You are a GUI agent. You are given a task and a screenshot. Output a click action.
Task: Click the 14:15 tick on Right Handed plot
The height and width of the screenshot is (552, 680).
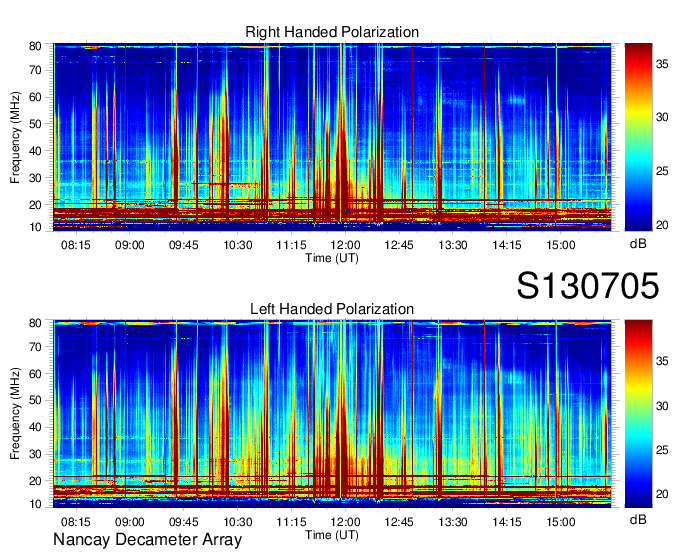(507, 245)
